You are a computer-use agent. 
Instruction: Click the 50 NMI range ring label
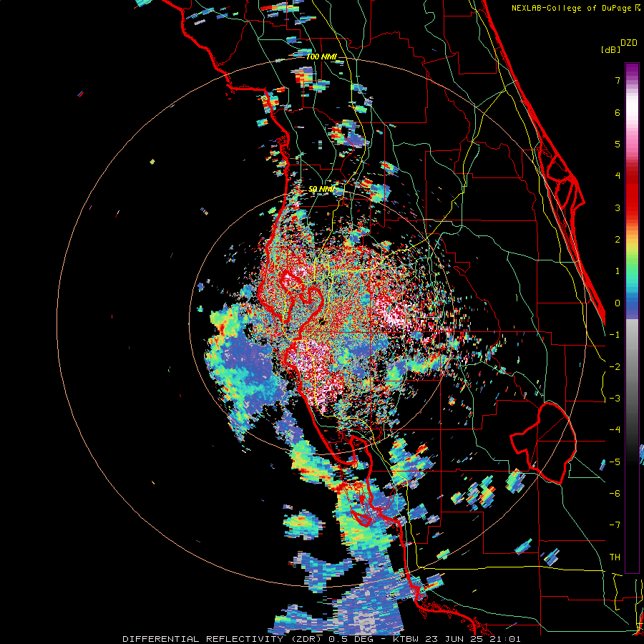321,189
